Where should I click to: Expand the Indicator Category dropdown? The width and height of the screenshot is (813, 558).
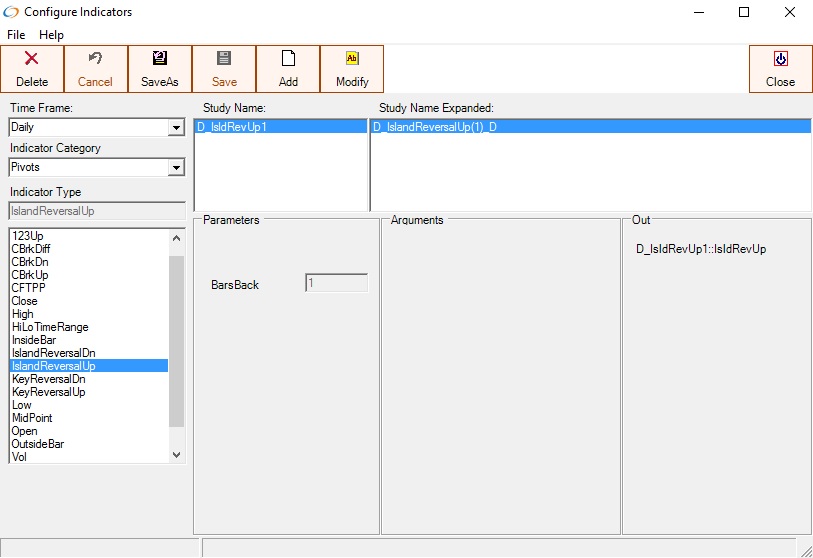pos(176,168)
